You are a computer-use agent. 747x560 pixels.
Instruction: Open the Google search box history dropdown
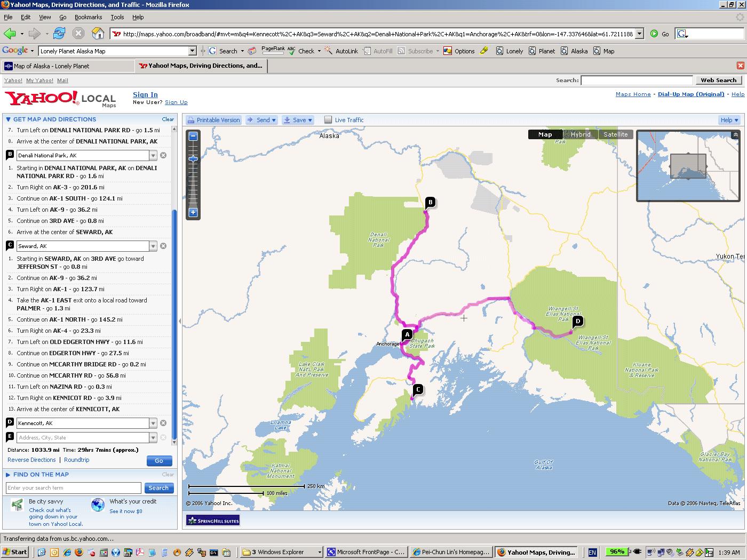point(193,51)
